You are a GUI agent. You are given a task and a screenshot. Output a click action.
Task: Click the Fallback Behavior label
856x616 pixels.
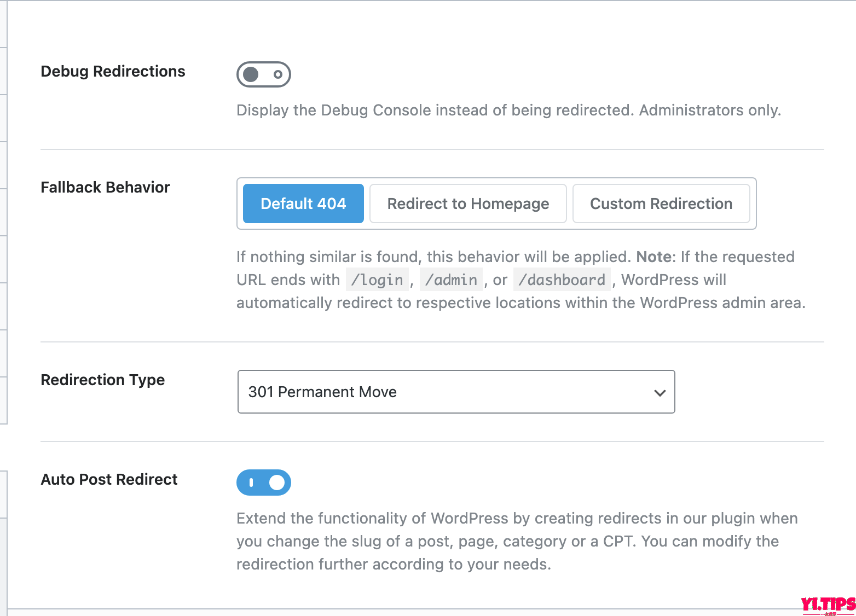(105, 187)
